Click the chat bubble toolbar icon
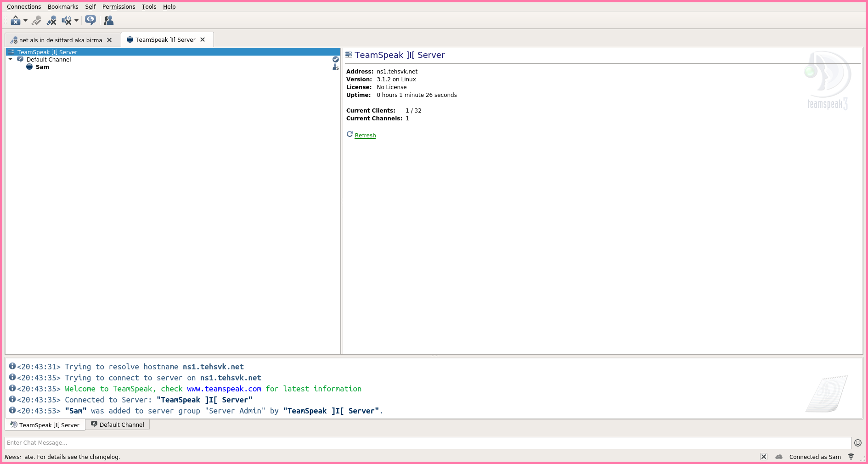 click(90, 20)
